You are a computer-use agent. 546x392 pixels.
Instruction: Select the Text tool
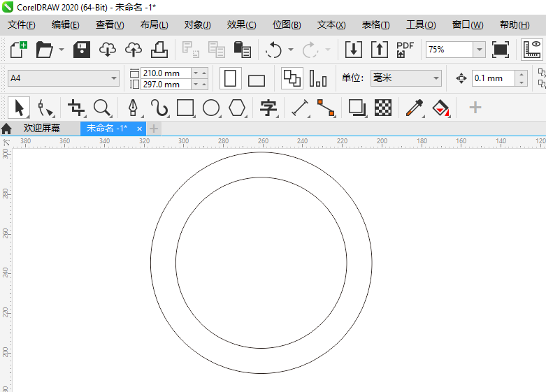pyautogui.click(x=268, y=108)
